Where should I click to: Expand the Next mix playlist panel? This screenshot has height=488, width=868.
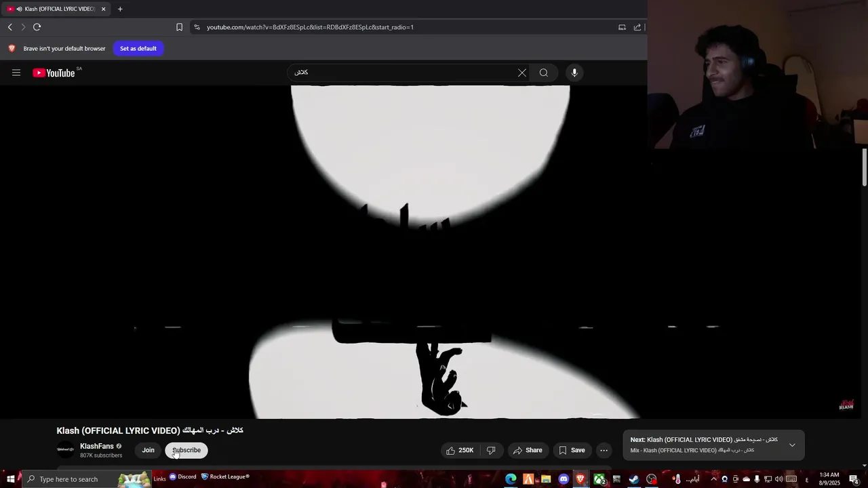[x=792, y=445]
